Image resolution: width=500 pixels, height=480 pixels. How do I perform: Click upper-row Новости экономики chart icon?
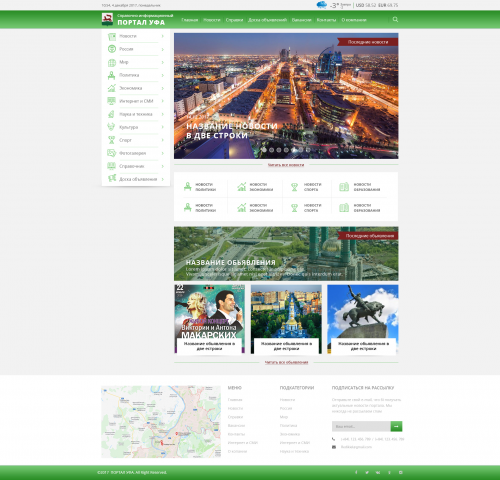pyautogui.click(x=242, y=187)
